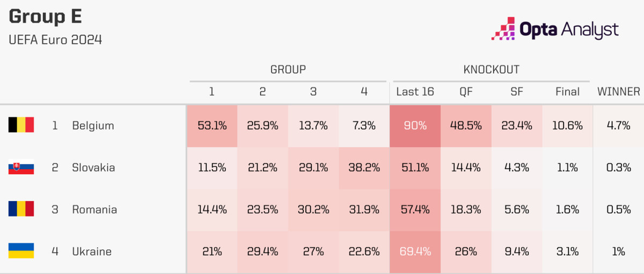Viewport: 644px width, 274px height.
Task: Click the WINNER column header
Action: [619, 92]
